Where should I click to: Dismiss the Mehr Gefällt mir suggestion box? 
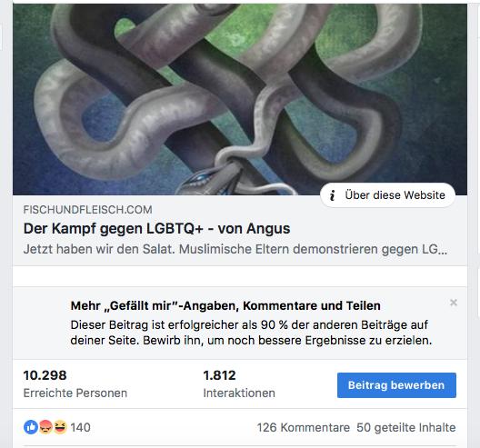pos(454,303)
